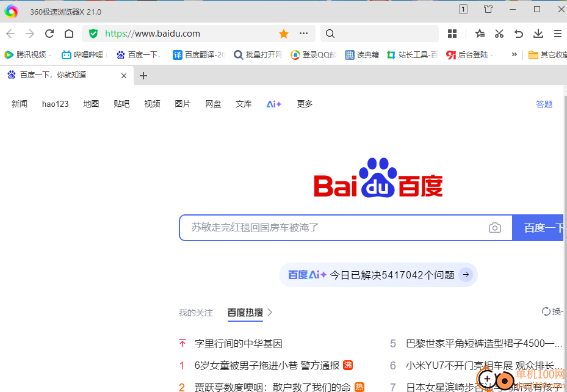Open hot search 贾跃亭数度哽咽

(x=273, y=387)
